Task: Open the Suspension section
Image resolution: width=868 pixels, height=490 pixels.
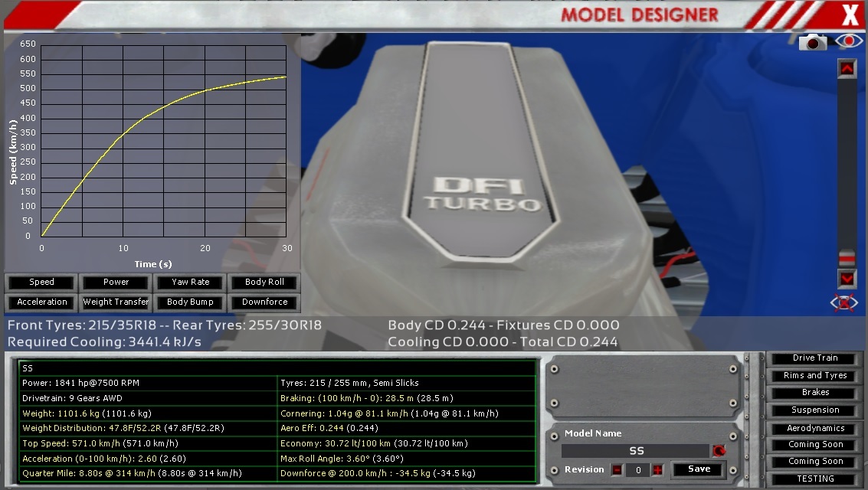Action: (815, 410)
